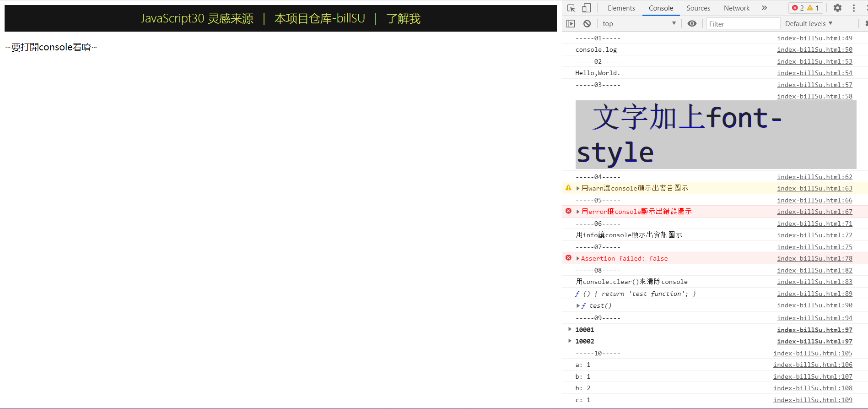Open source link index-billSu.html:109
Screen dimensions: 868x409
click(x=813, y=400)
